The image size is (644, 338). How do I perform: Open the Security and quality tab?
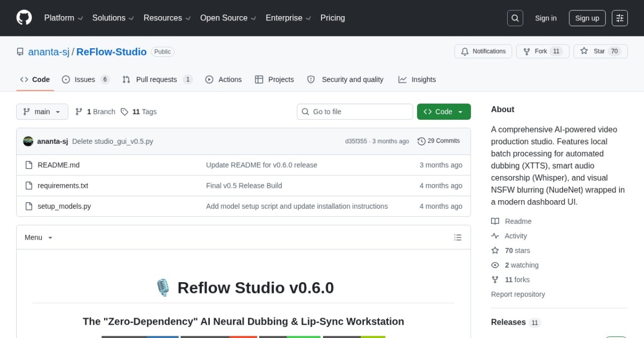[x=345, y=79]
